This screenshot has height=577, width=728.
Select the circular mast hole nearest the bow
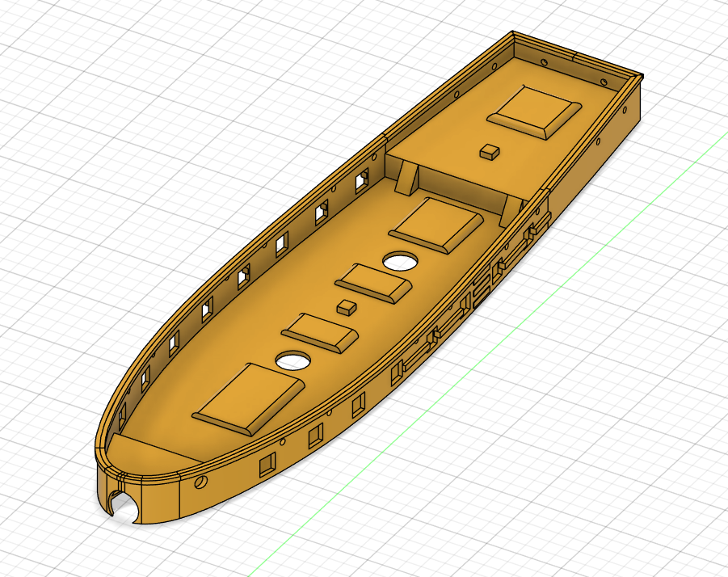point(293,360)
